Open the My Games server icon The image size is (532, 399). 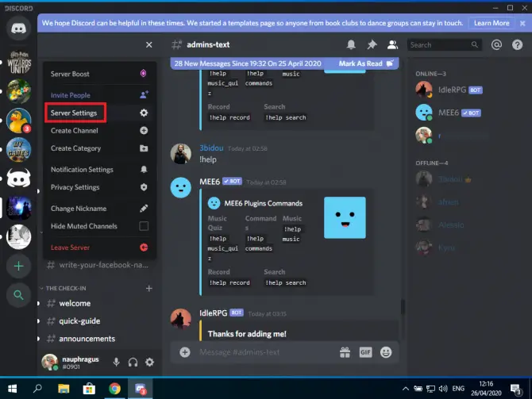[19, 150]
